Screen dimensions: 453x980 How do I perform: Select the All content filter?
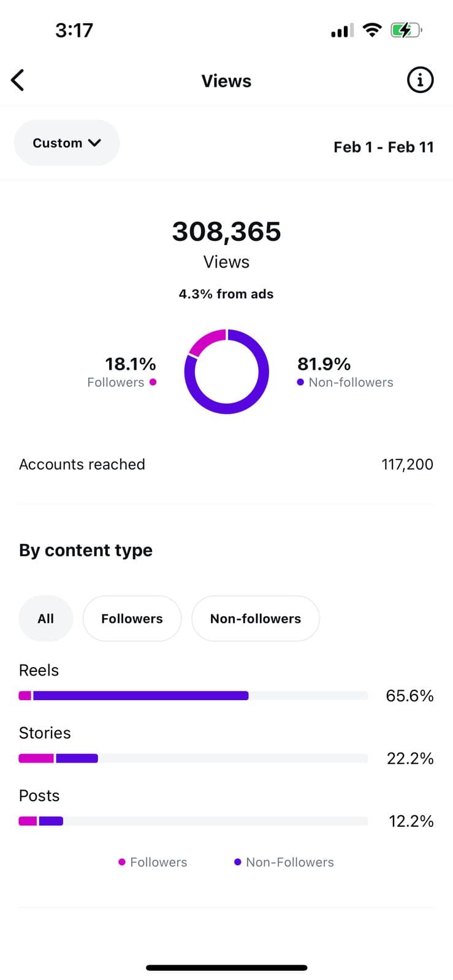[x=46, y=619]
